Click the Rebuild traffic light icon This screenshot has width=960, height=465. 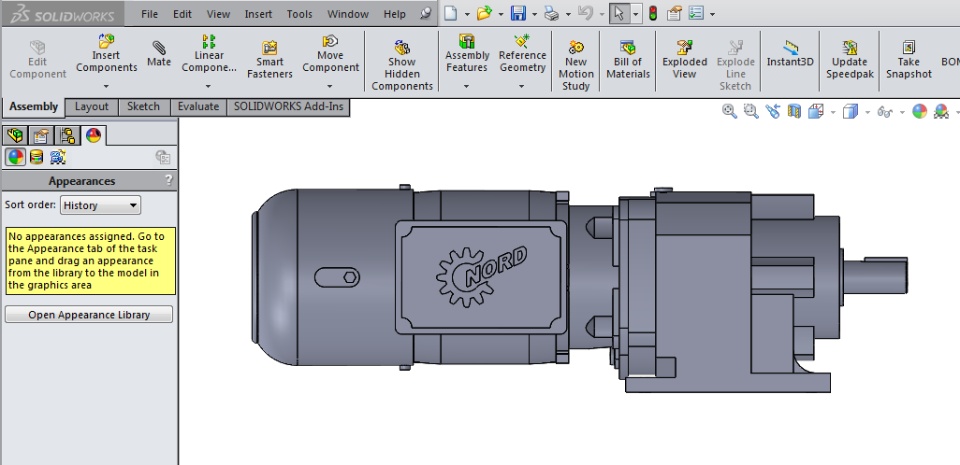(653, 13)
